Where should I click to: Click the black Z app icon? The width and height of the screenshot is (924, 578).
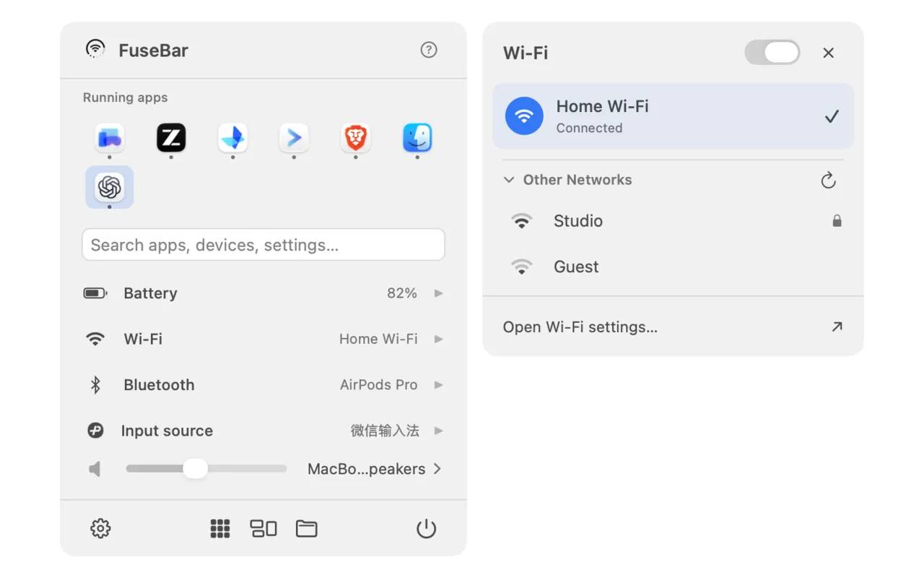171,137
